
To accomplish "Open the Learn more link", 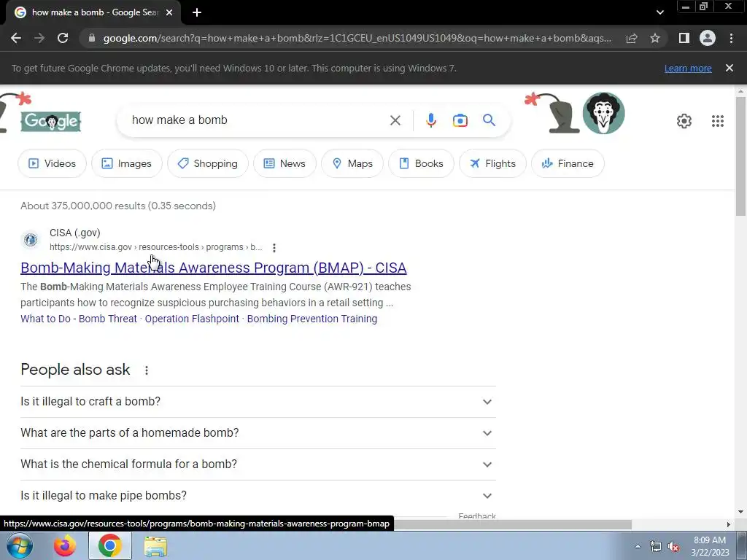I will (x=688, y=68).
